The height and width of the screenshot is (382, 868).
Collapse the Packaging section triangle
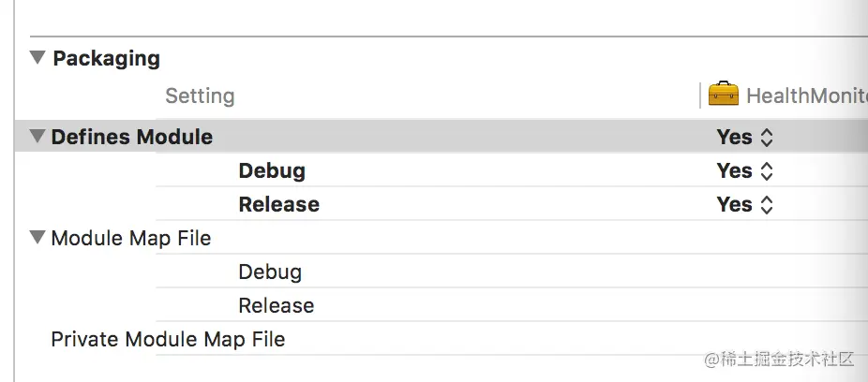pyautogui.click(x=37, y=57)
